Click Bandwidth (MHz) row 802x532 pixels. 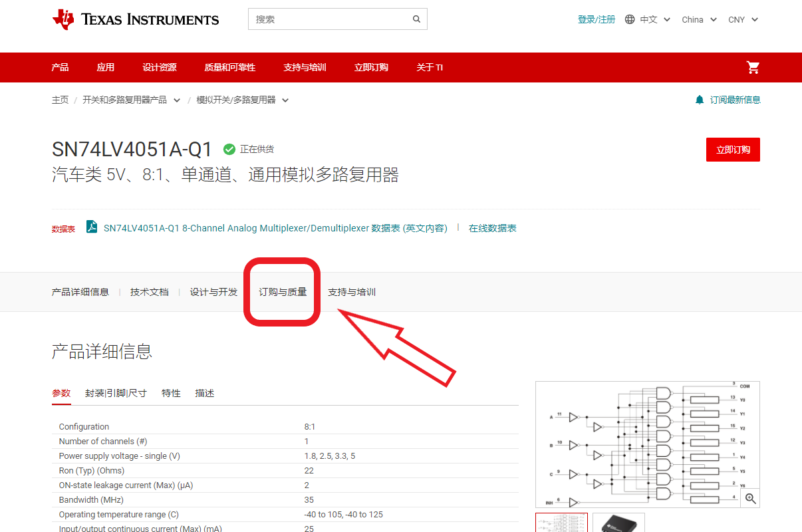coord(285,500)
